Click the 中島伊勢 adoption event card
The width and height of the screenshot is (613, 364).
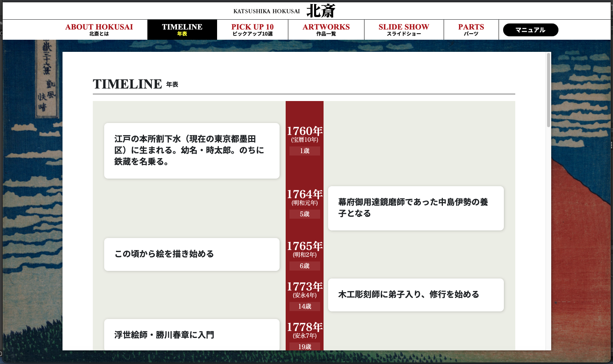pos(416,208)
